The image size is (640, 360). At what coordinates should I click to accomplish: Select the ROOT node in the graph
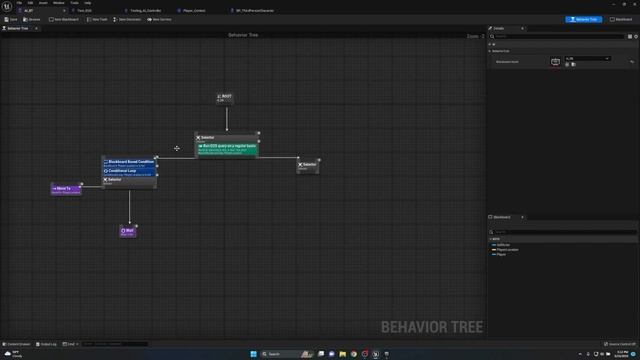click(225, 98)
